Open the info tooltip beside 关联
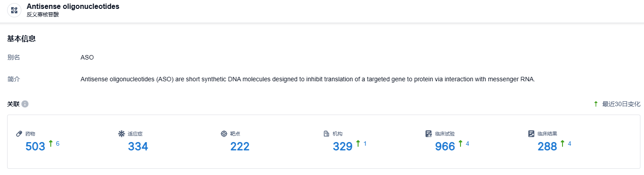Image resolution: width=644 pixels, height=175 pixels. (x=25, y=104)
